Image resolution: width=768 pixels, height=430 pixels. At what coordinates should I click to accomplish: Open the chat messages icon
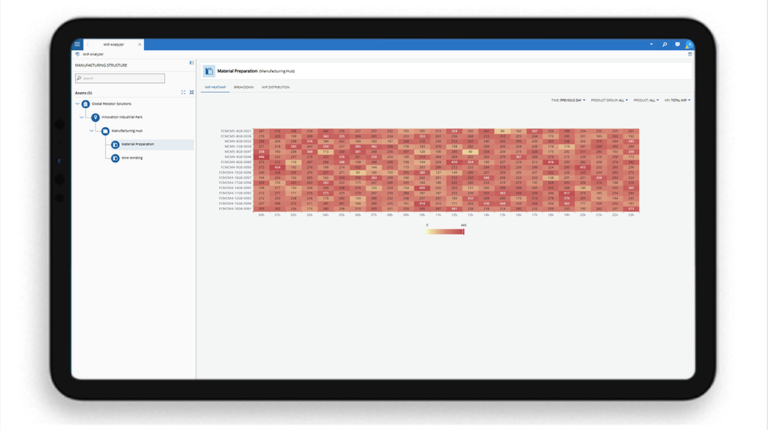coord(677,44)
